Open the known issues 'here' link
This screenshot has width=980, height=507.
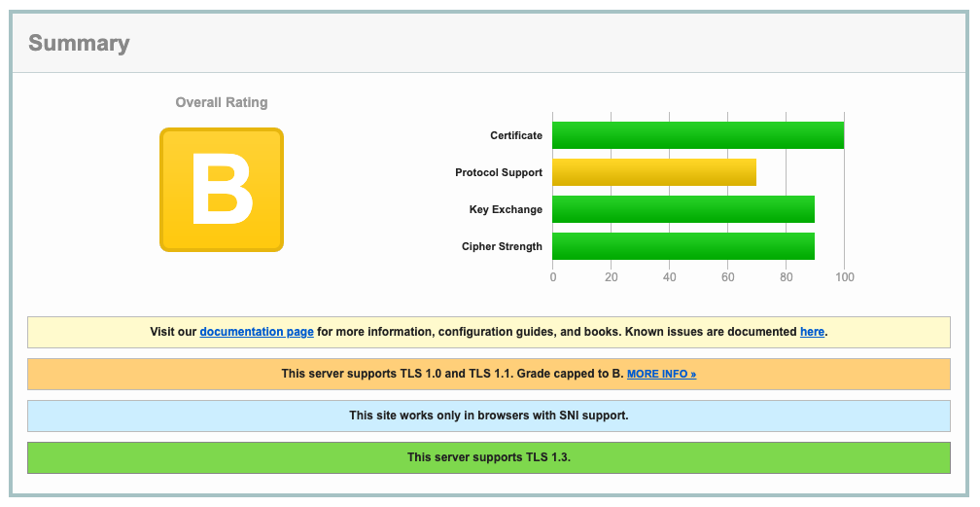(x=812, y=332)
